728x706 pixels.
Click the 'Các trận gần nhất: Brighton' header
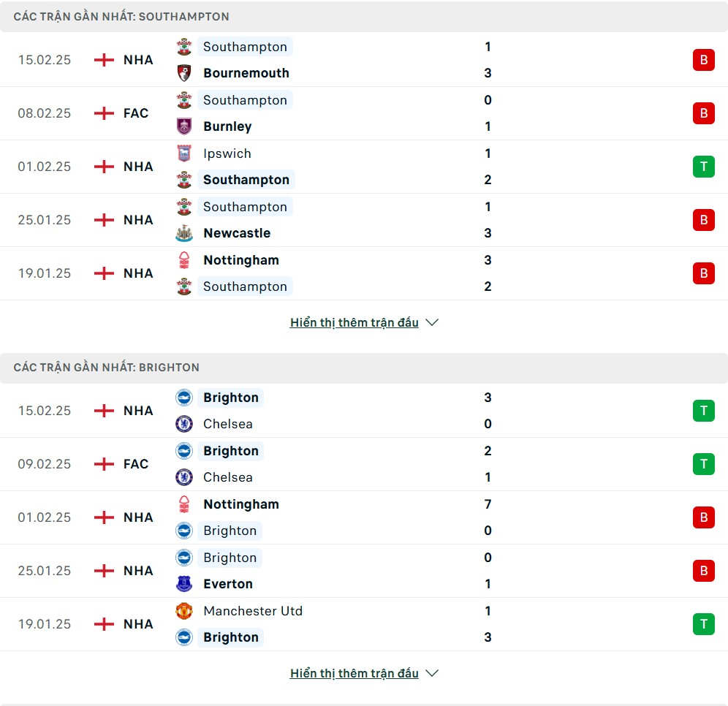(107, 367)
